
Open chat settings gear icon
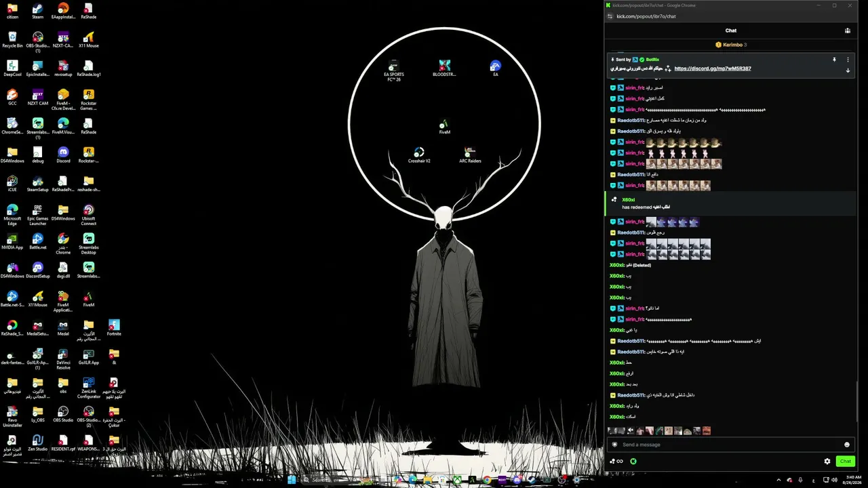click(x=827, y=462)
